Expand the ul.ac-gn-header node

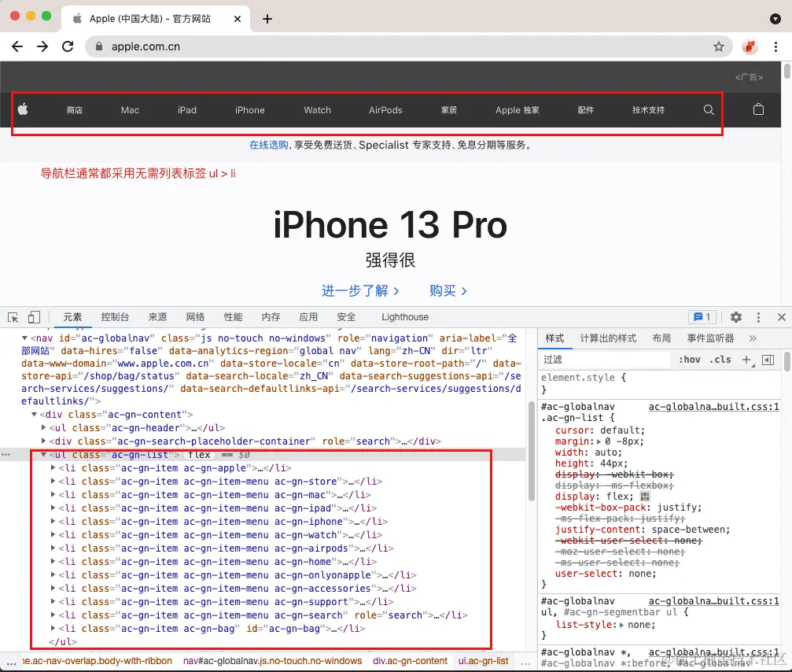point(43,427)
